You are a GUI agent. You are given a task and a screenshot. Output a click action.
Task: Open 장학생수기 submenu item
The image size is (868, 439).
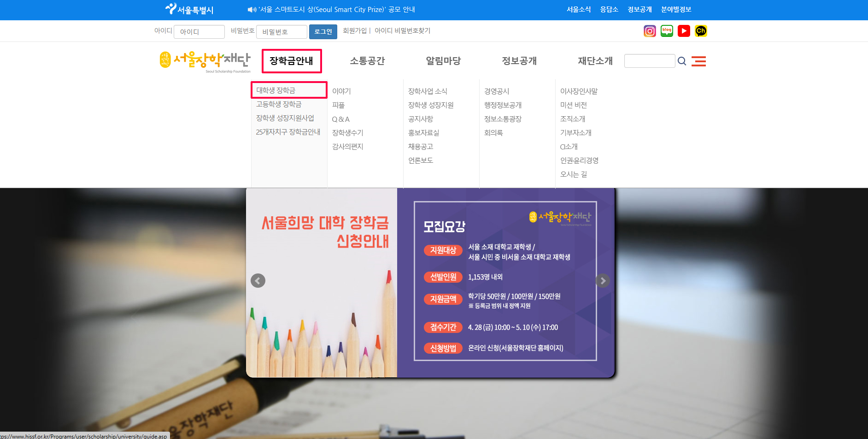pos(348,133)
